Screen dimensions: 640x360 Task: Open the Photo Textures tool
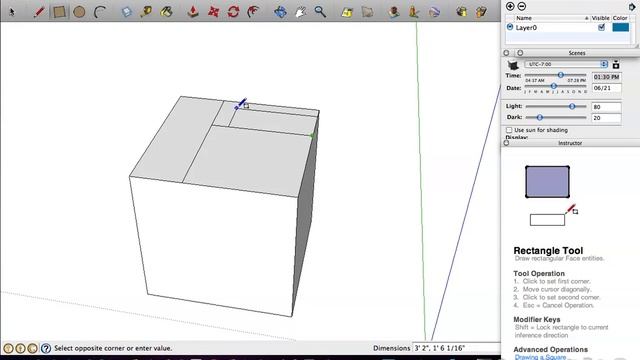coord(414,11)
